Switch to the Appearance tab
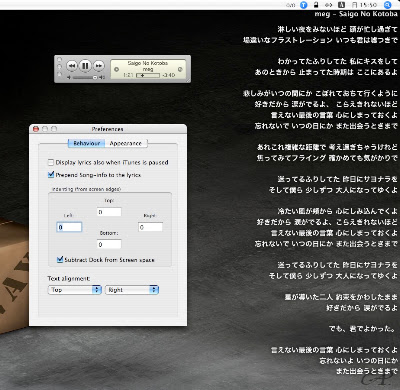400x390 pixels. tap(126, 143)
